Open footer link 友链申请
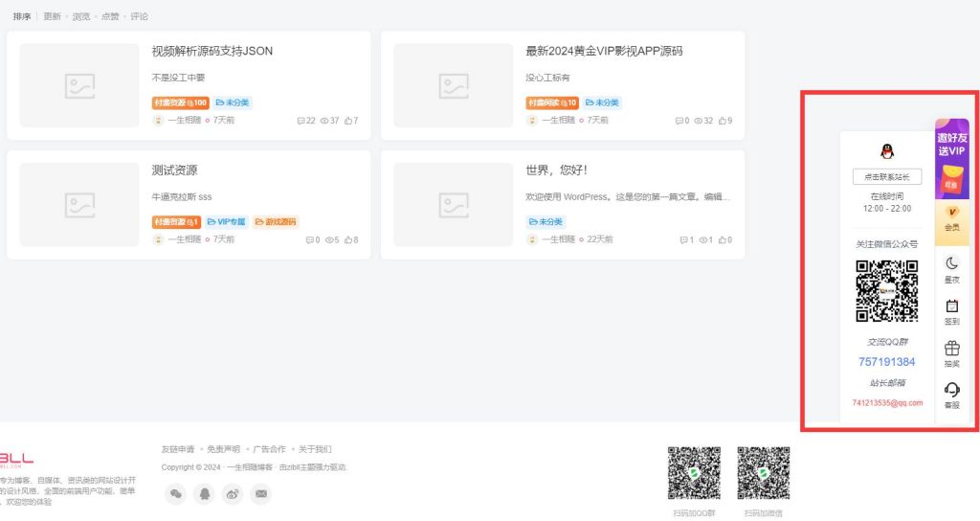980x521 pixels. pyautogui.click(x=177, y=449)
